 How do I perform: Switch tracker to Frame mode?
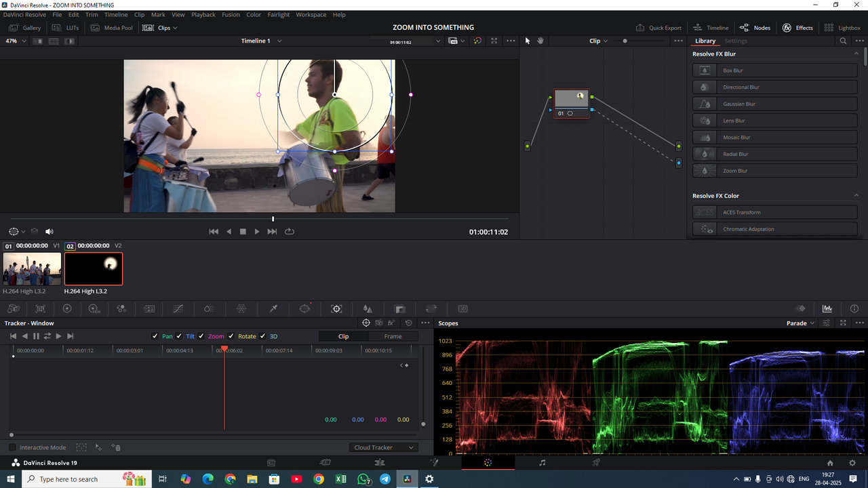point(393,335)
